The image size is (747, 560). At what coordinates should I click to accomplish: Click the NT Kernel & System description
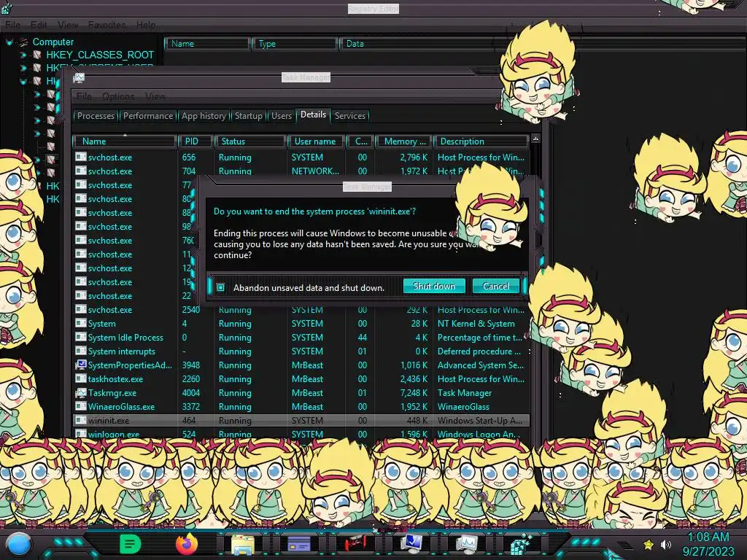476,323
